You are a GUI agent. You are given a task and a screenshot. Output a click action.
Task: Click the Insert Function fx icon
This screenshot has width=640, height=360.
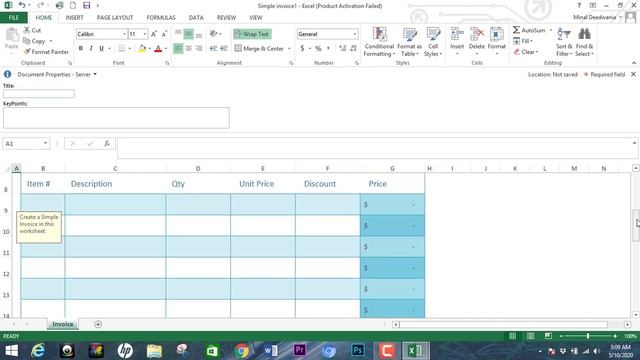[107, 144]
